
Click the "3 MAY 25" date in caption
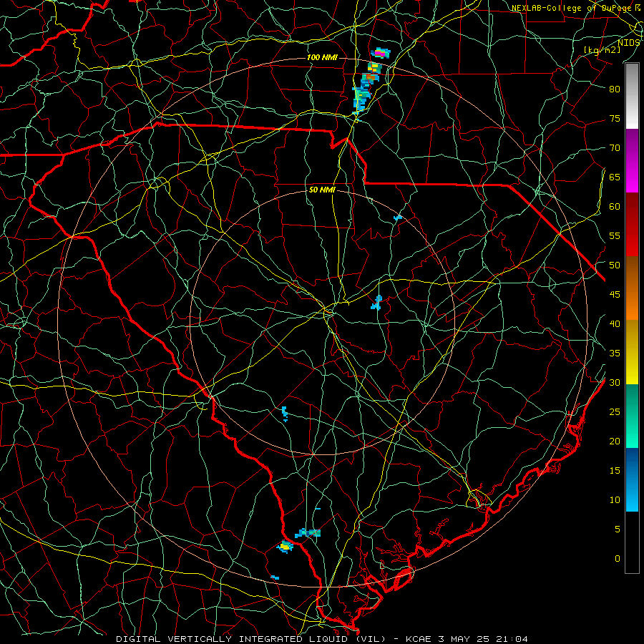[x=463, y=639]
